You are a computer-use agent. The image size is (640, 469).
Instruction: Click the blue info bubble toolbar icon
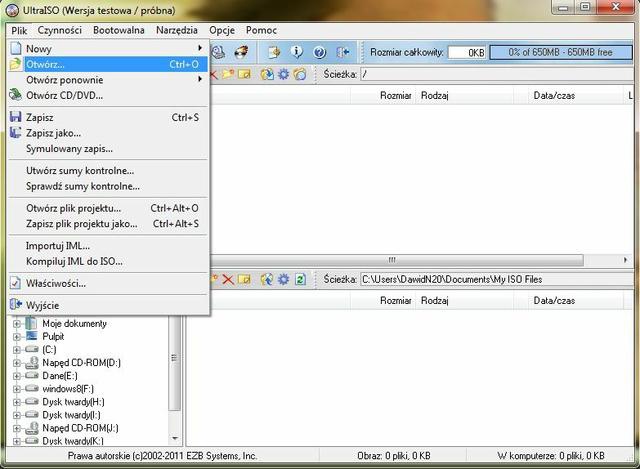(x=297, y=52)
